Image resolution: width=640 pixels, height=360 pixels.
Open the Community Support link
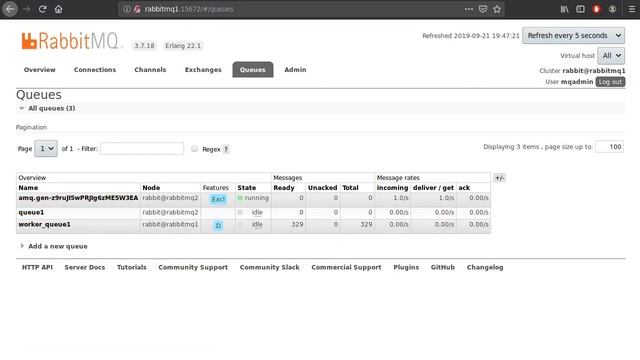click(193, 267)
